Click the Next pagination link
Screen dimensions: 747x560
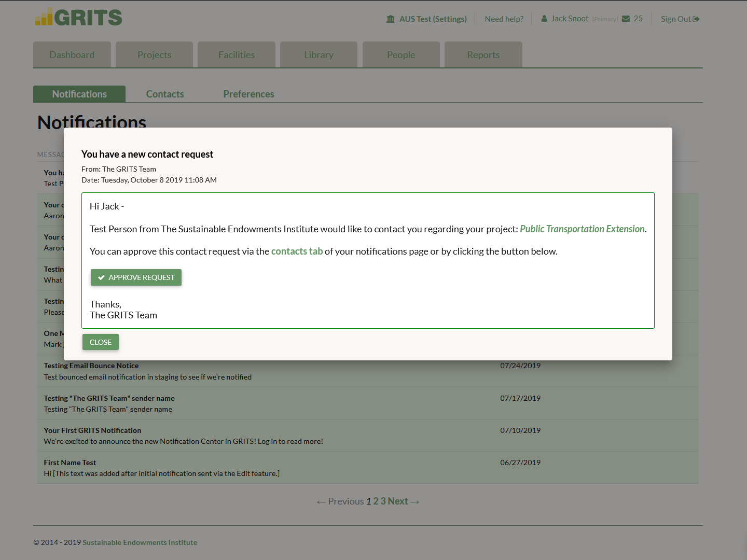click(x=404, y=501)
